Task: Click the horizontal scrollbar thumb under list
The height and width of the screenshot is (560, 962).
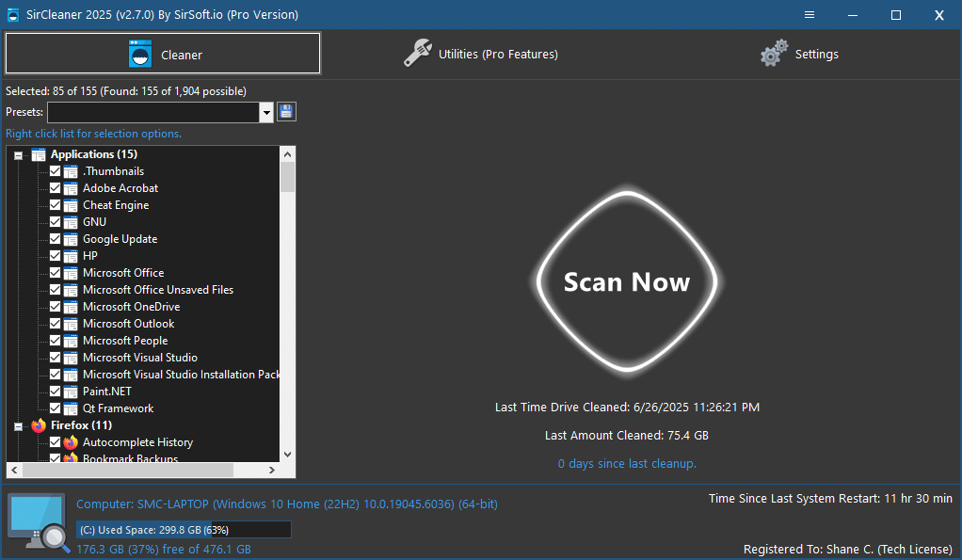Action: pyautogui.click(x=128, y=470)
